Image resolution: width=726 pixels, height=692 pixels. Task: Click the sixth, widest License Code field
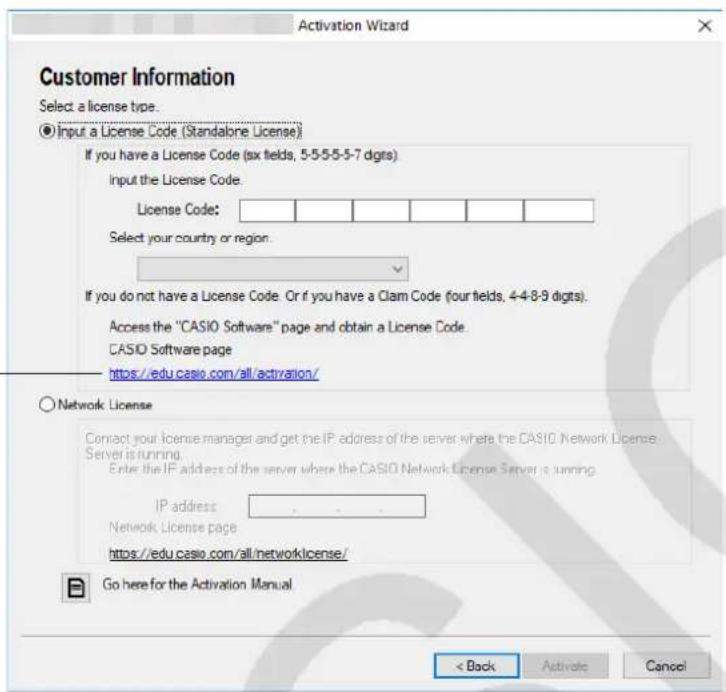(x=559, y=211)
